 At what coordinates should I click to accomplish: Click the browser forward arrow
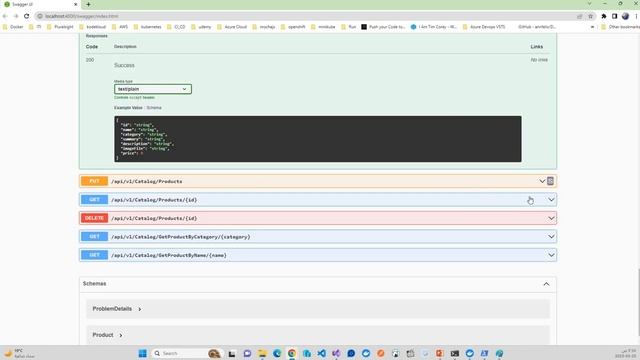16,16
